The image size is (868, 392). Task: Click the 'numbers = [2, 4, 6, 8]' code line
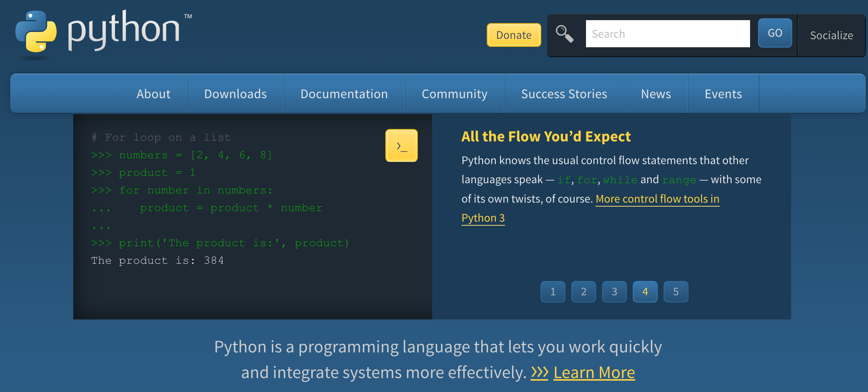[x=182, y=155]
